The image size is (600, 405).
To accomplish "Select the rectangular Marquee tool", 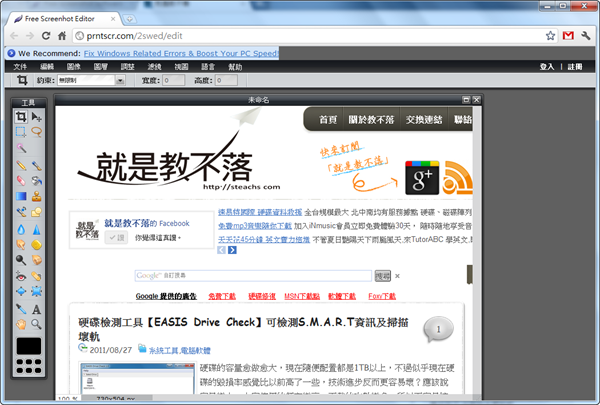I will click(21, 132).
